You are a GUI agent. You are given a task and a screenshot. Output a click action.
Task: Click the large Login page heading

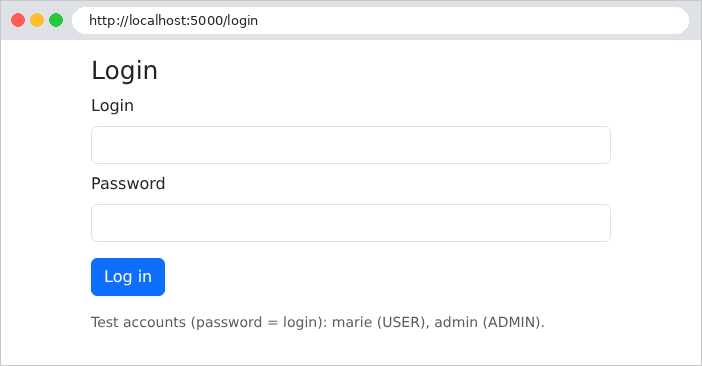tap(124, 71)
